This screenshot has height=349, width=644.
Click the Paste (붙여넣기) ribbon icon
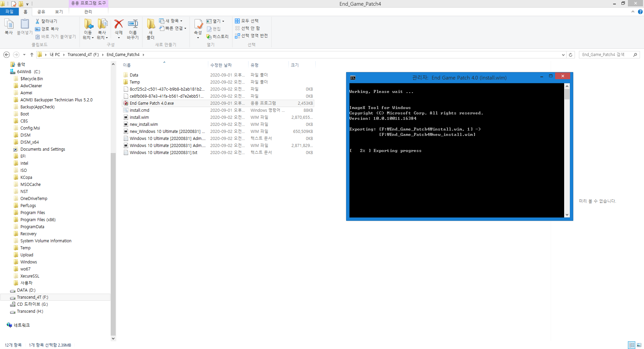25,27
